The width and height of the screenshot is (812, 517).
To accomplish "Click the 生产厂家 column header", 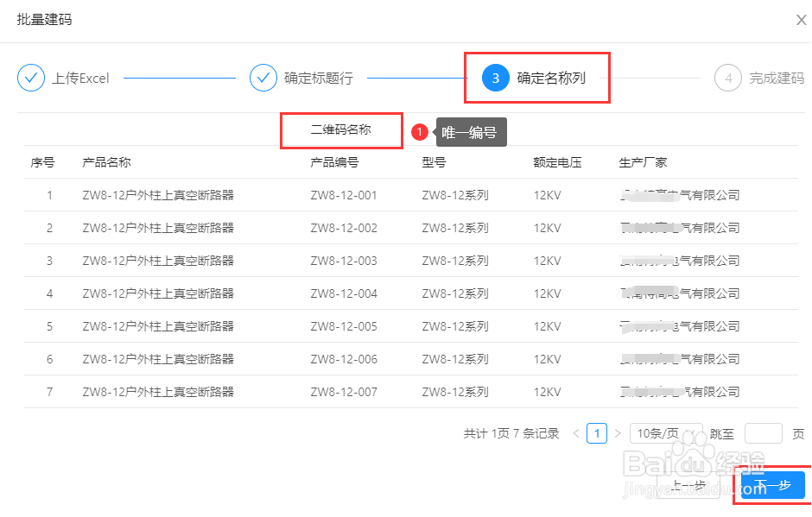I will coord(641,161).
